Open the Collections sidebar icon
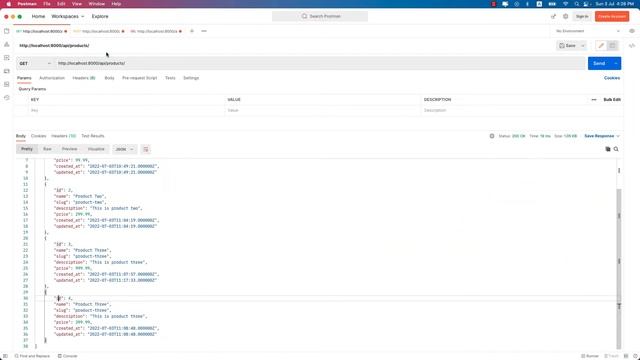The image size is (640, 360). click(x=7, y=31)
